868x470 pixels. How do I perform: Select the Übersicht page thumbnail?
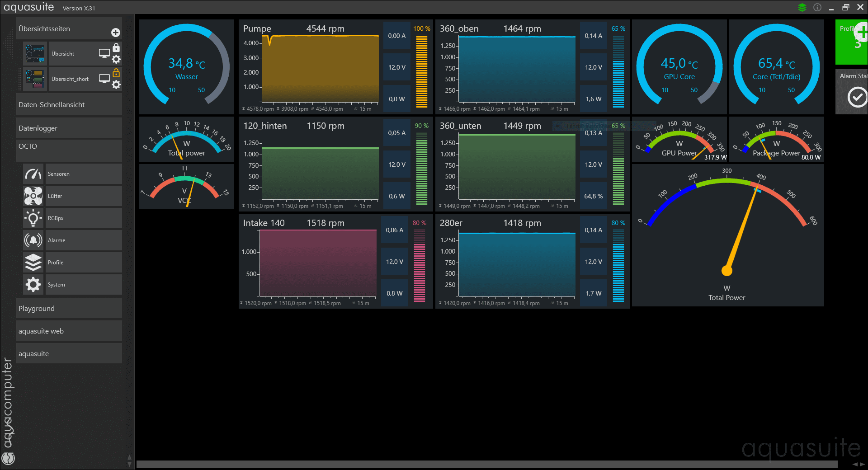[35, 54]
